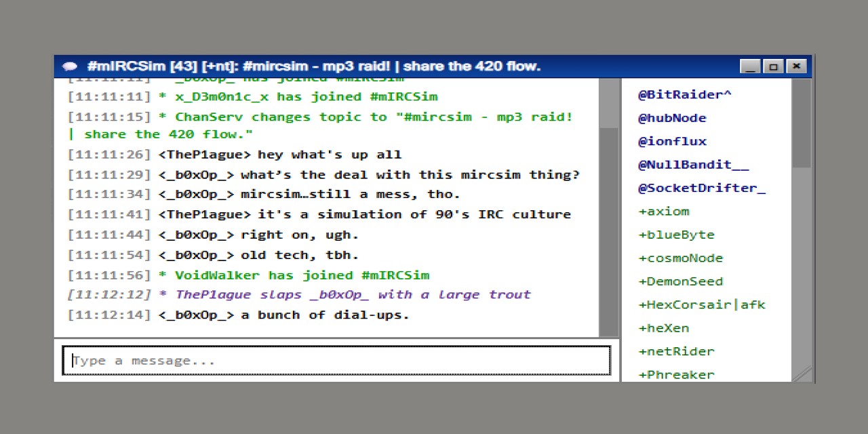Click the [11:11:26] timestamp

point(109,155)
